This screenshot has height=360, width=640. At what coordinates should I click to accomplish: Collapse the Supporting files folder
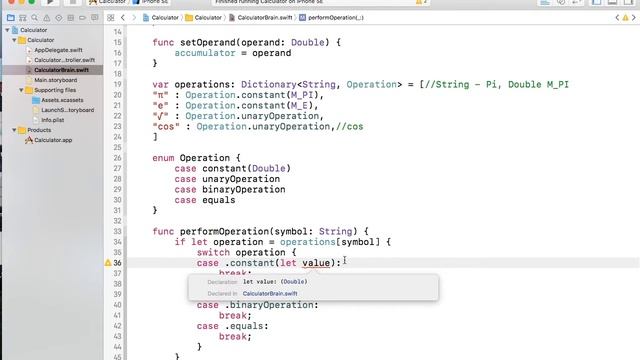[x=21, y=90]
